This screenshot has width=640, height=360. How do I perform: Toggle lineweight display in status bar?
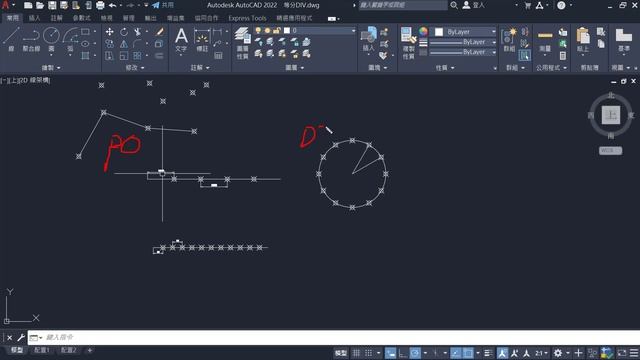coord(488,353)
